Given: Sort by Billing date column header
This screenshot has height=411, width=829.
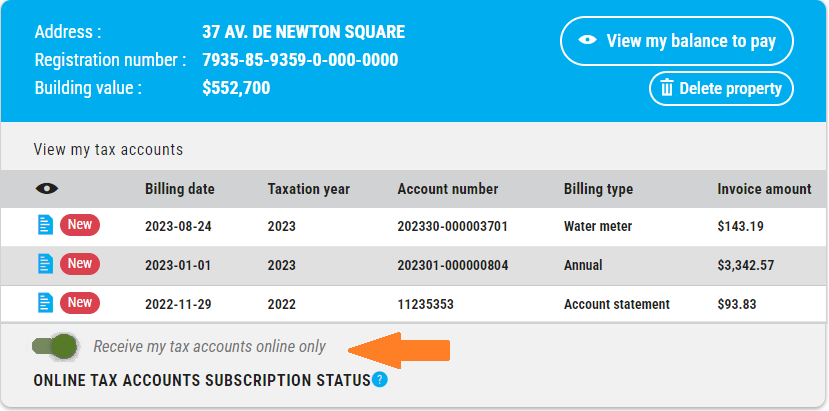Looking at the screenshot, I should click(x=180, y=189).
